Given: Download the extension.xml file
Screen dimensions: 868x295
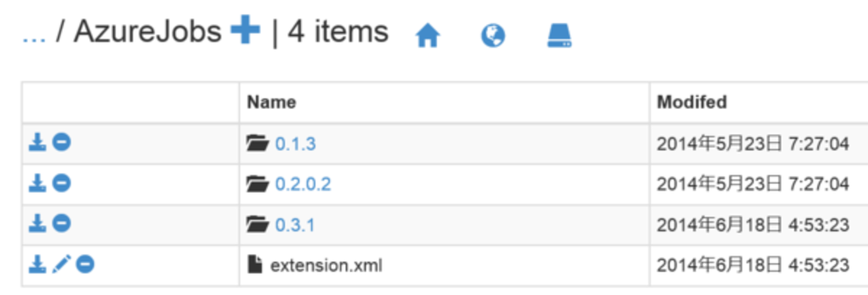Looking at the screenshot, I should (37, 265).
